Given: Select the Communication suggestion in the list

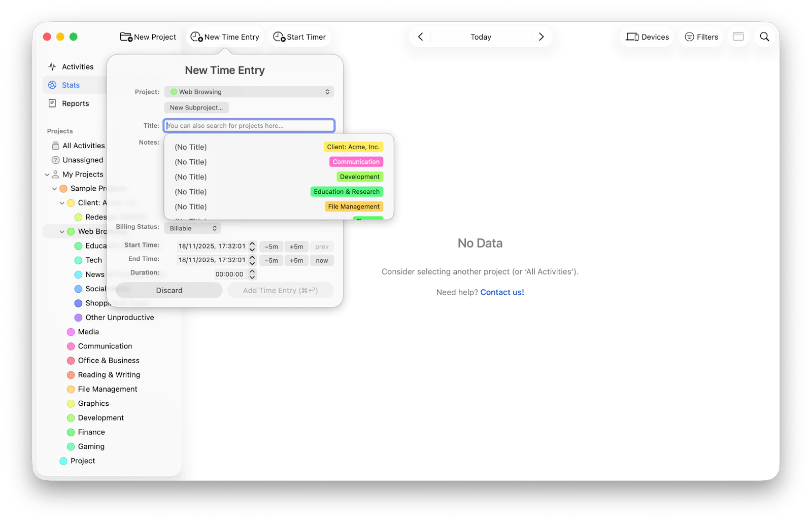Looking at the screenshot, I should pos(279,161).
